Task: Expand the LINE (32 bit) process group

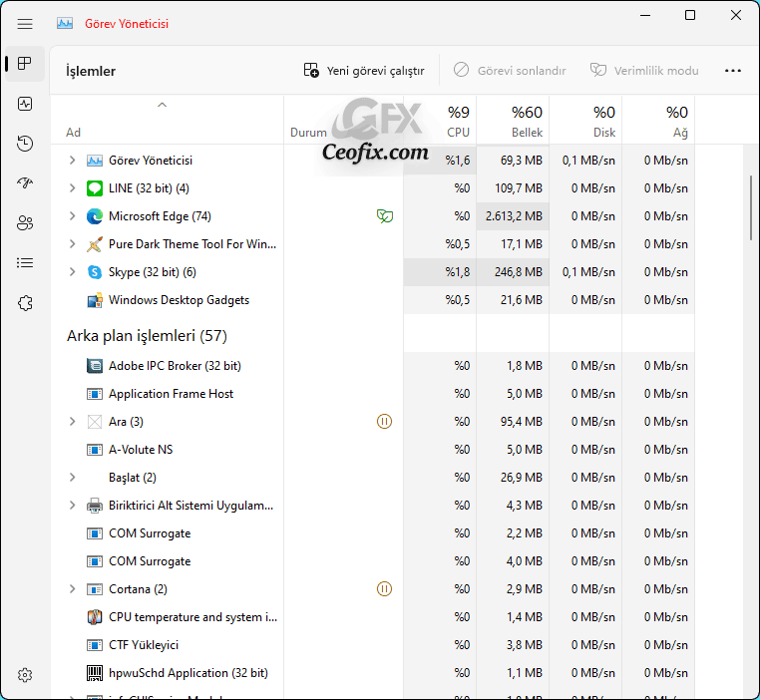Action: [x=72, y=187]
